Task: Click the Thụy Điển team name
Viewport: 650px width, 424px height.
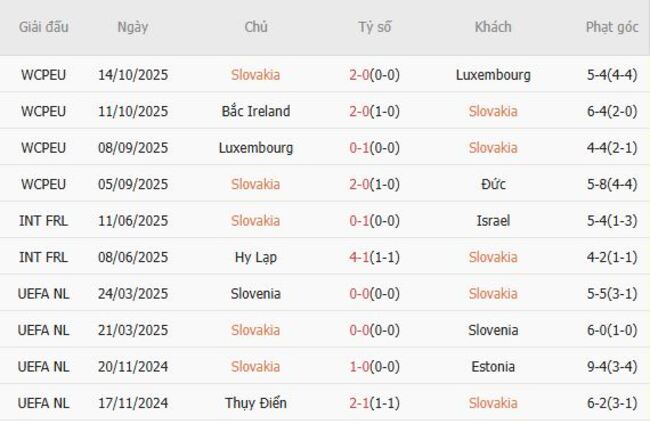Action: click(x=256, y=403)
